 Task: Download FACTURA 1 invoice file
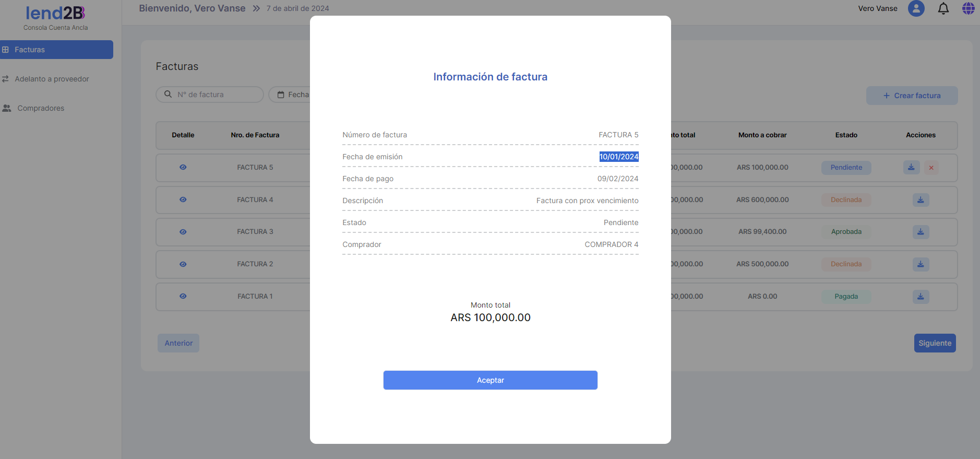921,297
